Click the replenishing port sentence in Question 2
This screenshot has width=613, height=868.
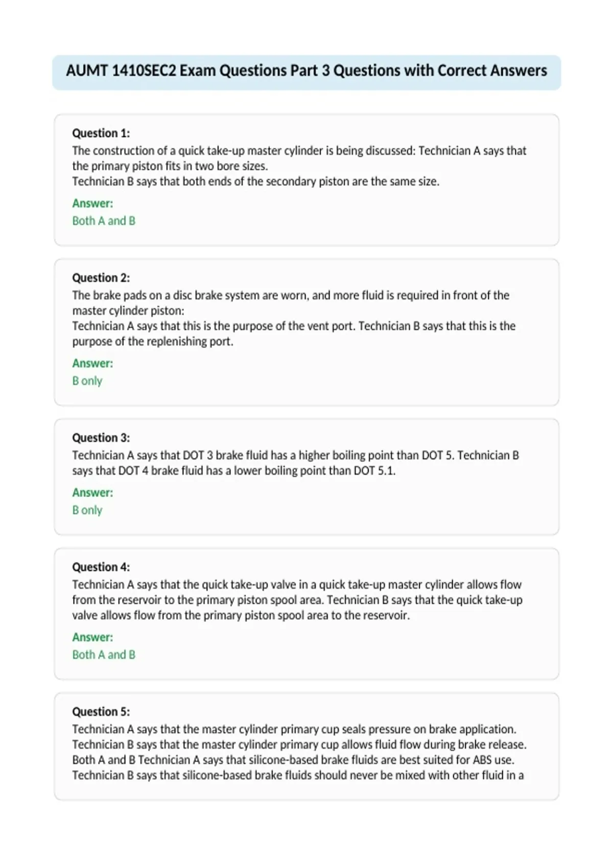click(294, 333)
